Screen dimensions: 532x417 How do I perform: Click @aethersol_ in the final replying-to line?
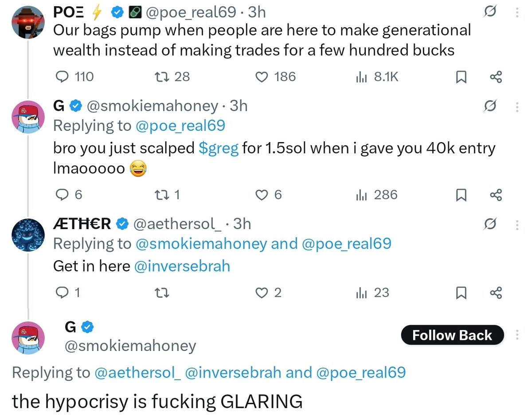[137, 372]
